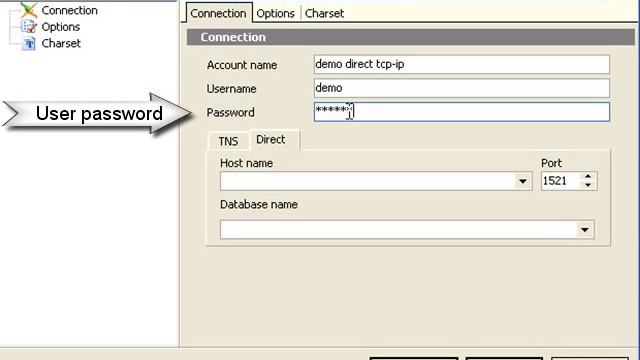The image size is (640, 360).
Task: Click the Password label
Action: pos(231,112)
